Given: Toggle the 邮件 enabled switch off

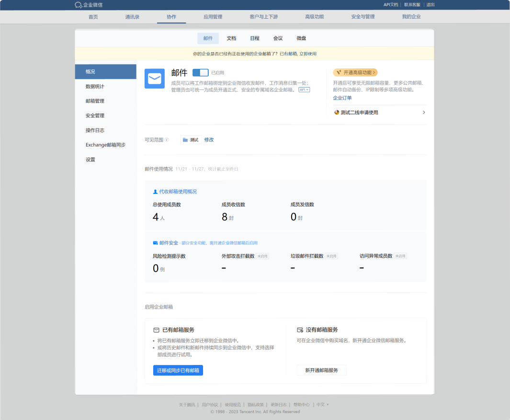Looking at the screenshot, I should (200, 73).
